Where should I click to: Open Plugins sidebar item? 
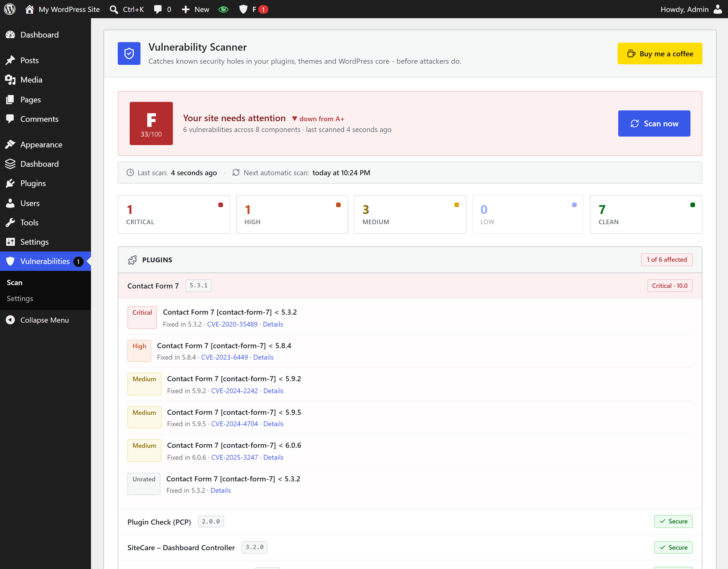coord(45,183)
